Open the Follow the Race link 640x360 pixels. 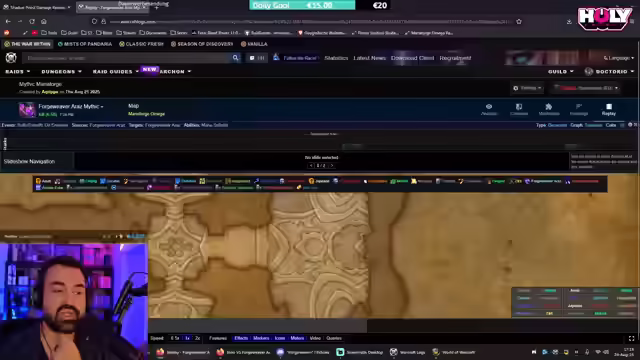coord(300,58)
